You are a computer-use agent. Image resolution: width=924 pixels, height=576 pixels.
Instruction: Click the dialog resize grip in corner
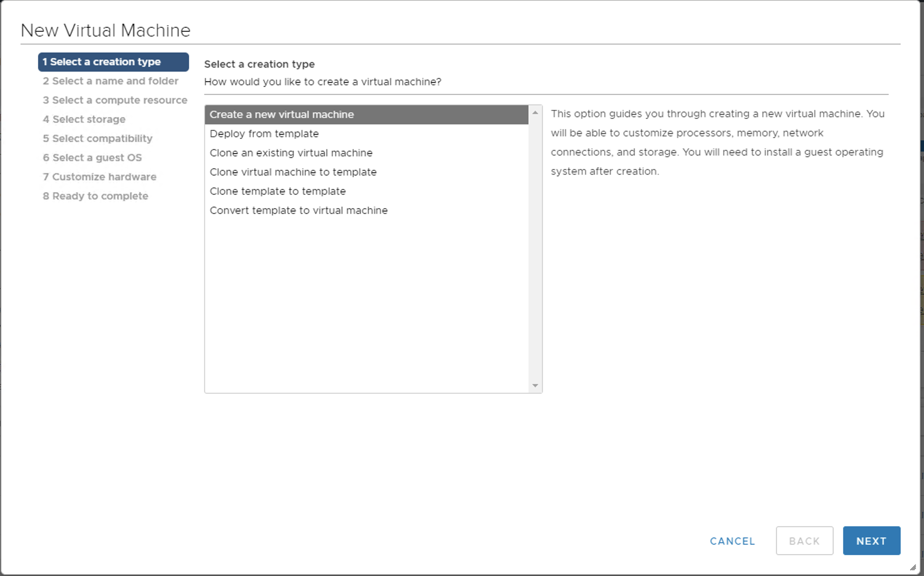pos(913,568)
